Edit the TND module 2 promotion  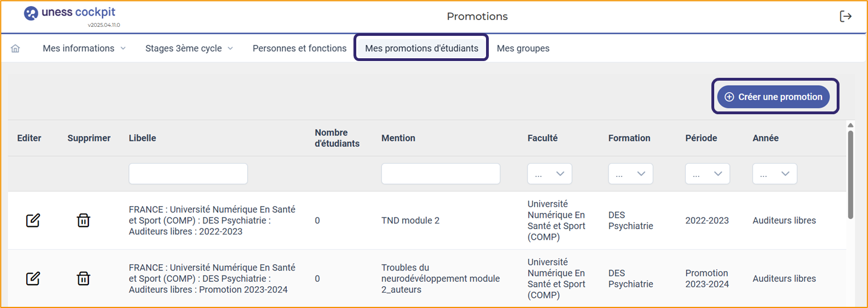[33, 221]
